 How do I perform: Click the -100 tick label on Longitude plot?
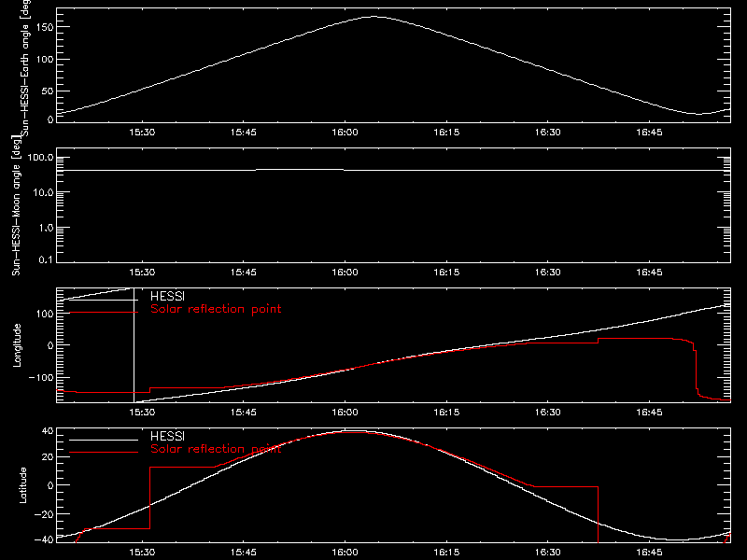(41, 377)
